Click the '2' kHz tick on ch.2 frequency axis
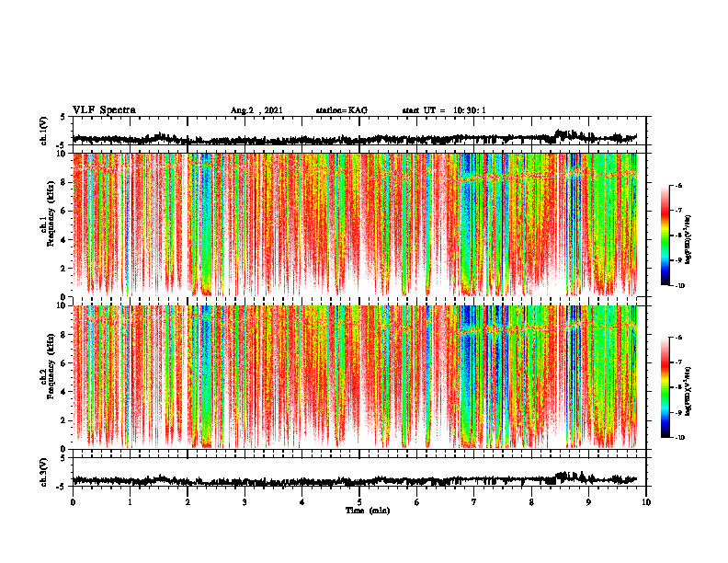 pyautogui.click(x=63, y=420)
